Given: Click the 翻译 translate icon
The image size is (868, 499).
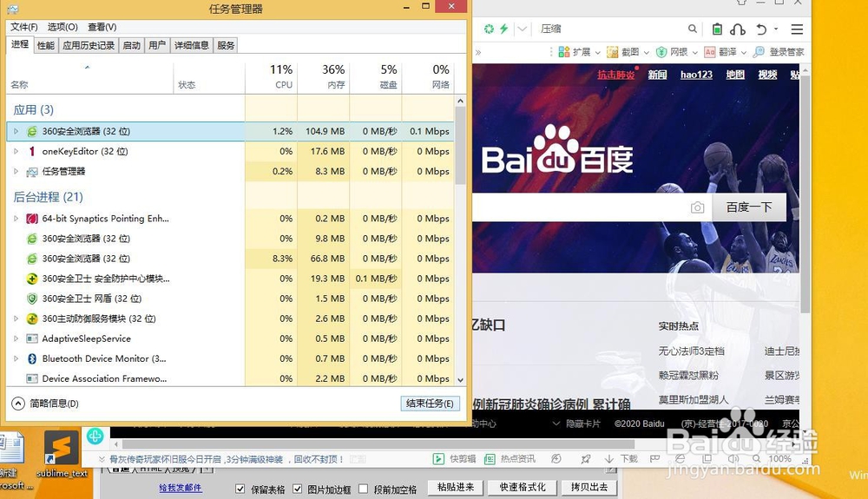Looking at the screenshot, I should point(710,52).
